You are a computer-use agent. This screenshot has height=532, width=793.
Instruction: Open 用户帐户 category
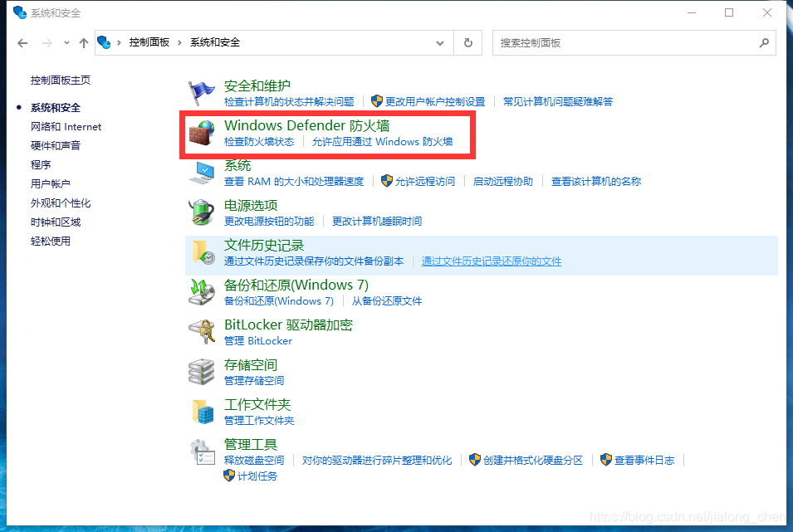(50, 183)
